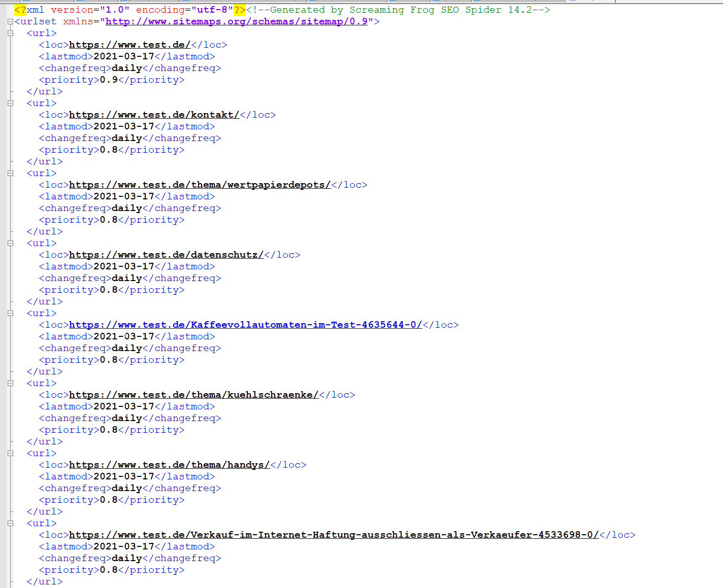Collapse the url block containing Verkauf-im-Internet
The height and width of the screenshot is (588, 723).
[10, 524]
